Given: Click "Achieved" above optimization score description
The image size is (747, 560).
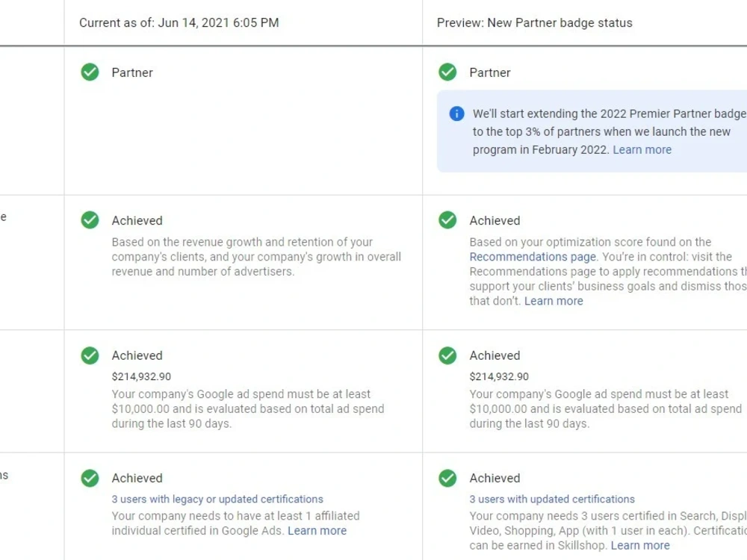Looking at the screenshot, I should 495,221.
